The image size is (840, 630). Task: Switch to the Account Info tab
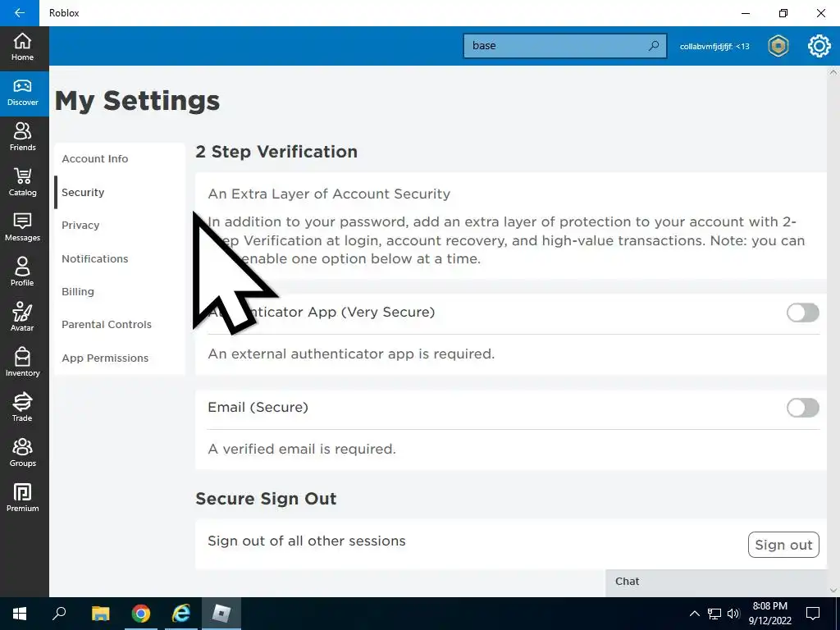coord(95,159)
